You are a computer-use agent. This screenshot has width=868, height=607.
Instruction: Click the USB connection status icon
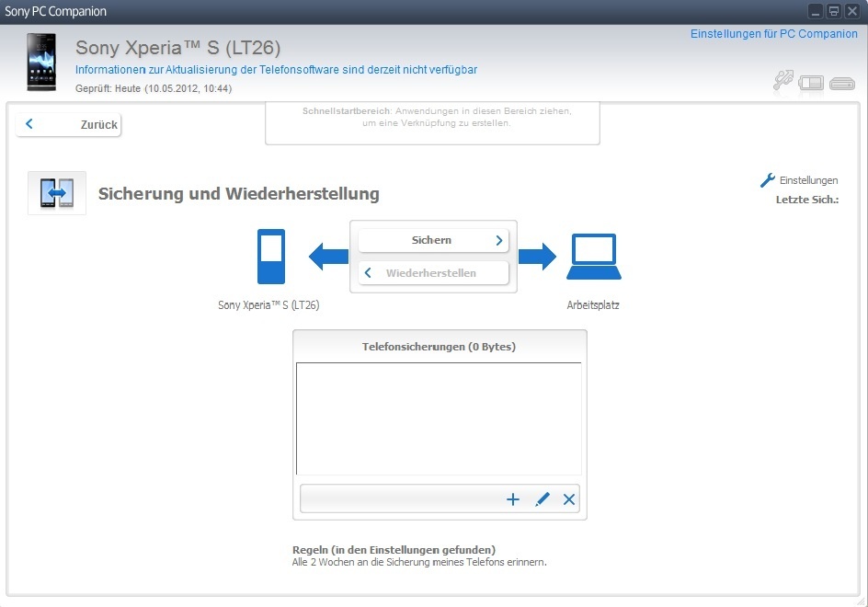tap(783, 81)
